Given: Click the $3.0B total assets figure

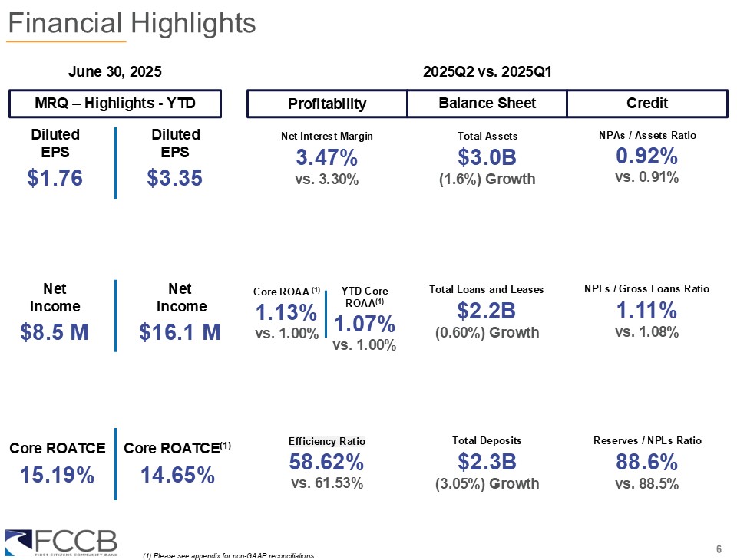Looking at the screenshot, I should [x=487, y=158].
